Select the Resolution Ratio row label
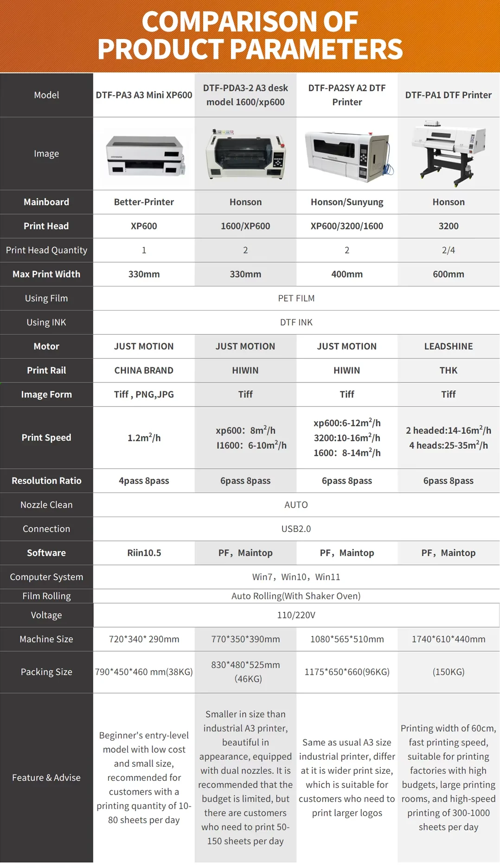The width and height of the screenshot is (500, 868). pos(46,481)
